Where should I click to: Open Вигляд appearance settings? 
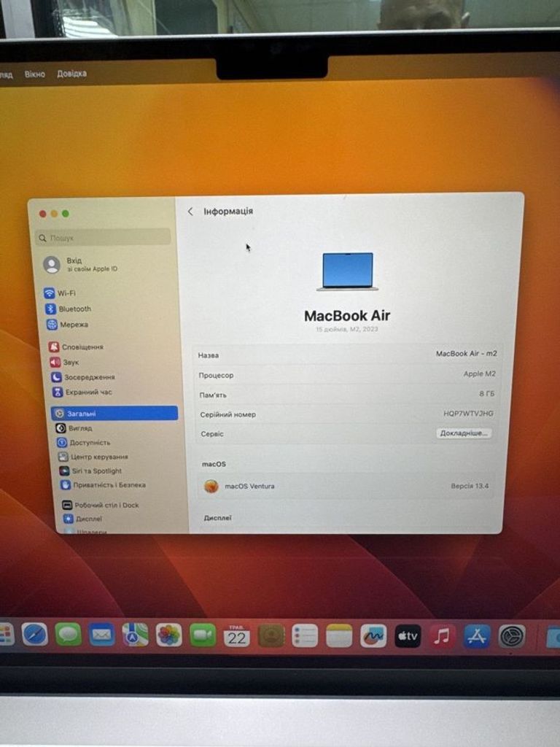pos(74,427)
